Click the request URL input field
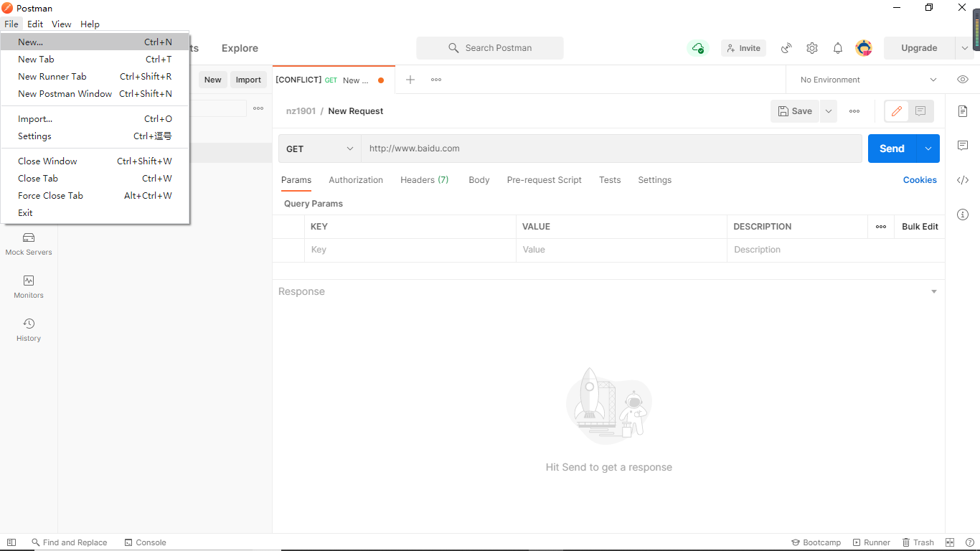The height and width of the screenshot is (551, 980). click(611, 149)
